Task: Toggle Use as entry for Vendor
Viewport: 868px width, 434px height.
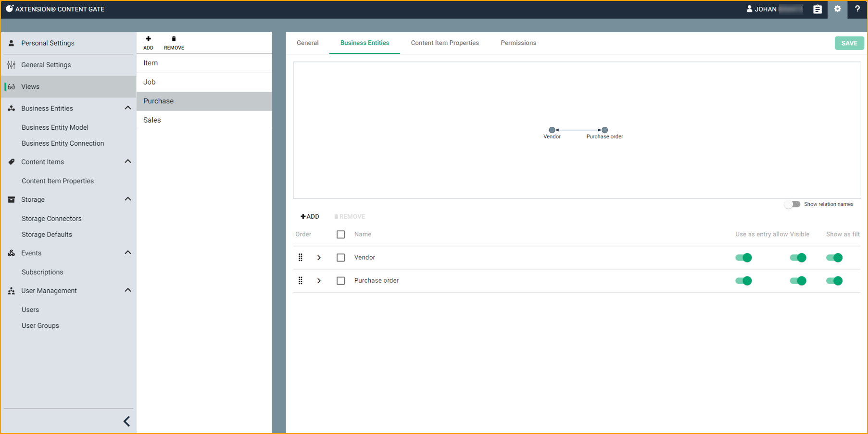Action: tap(743, 258)
